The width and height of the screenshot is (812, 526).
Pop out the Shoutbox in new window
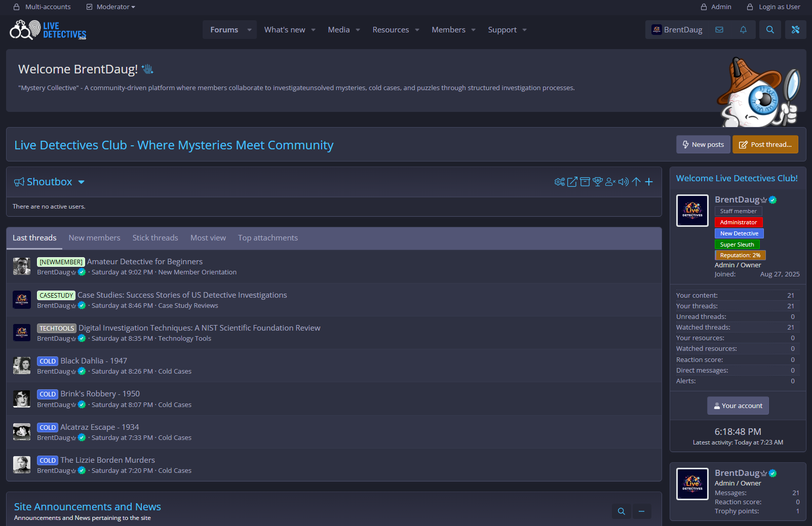572,182
